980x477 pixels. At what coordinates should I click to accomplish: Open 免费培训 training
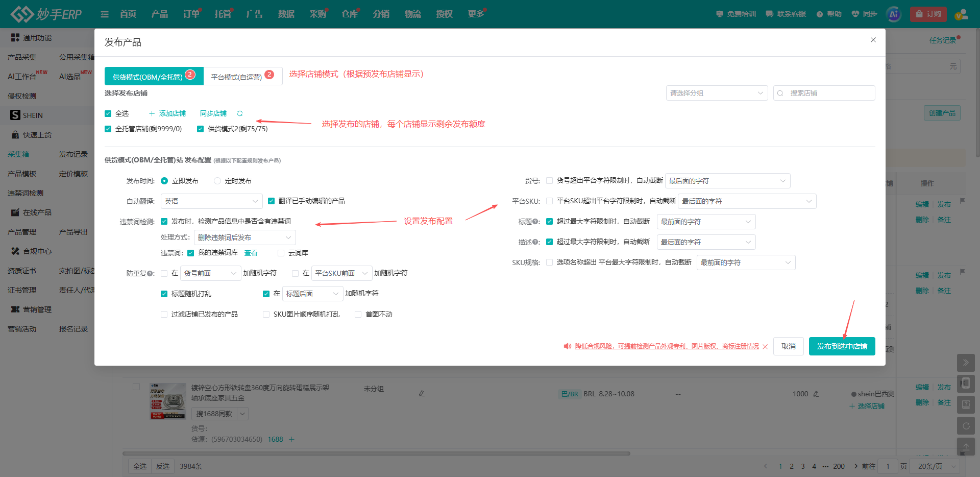736,14
